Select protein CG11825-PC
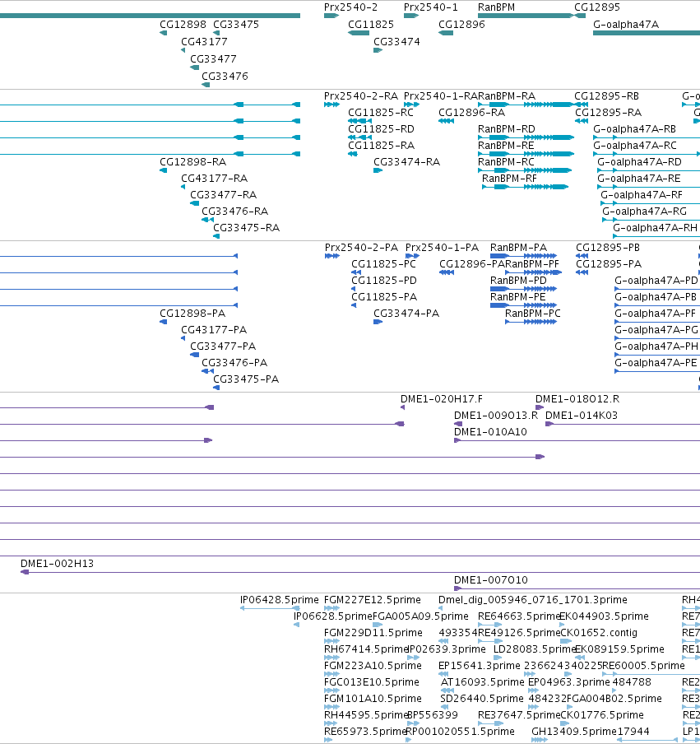700x744 pixels. point(383,264)
